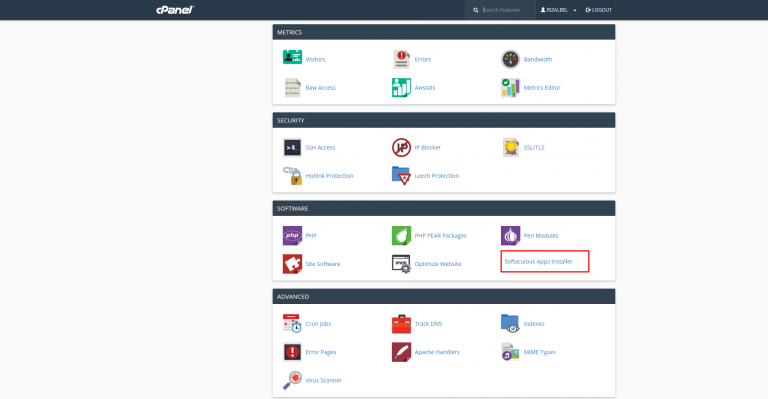Open the Optimize Website icon

(401, 264)
